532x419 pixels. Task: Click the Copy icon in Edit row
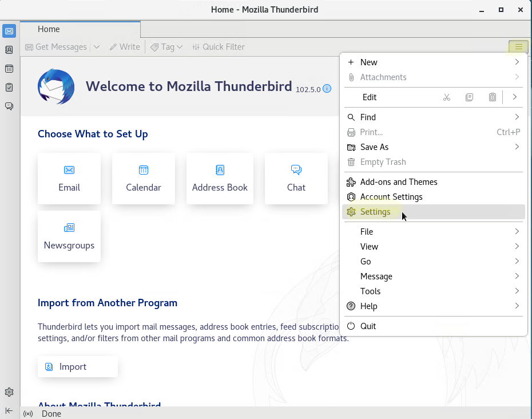click(469, 97)
